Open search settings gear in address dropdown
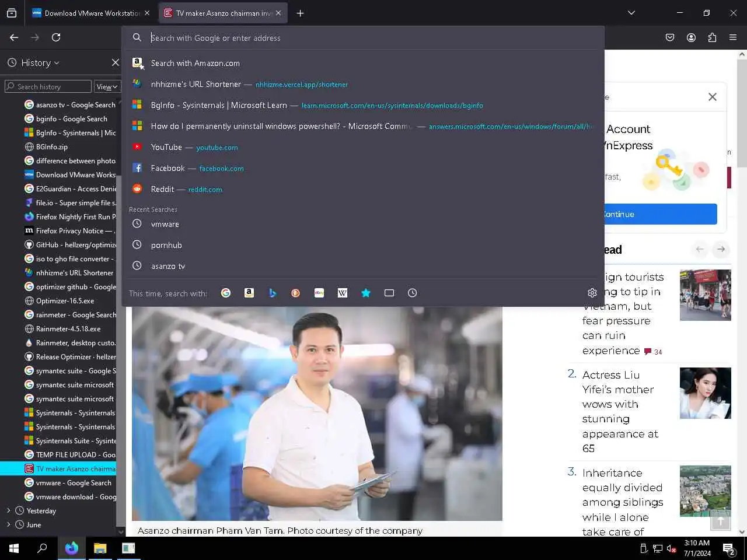Screen dimensions: 747x560 pos(592,293)
